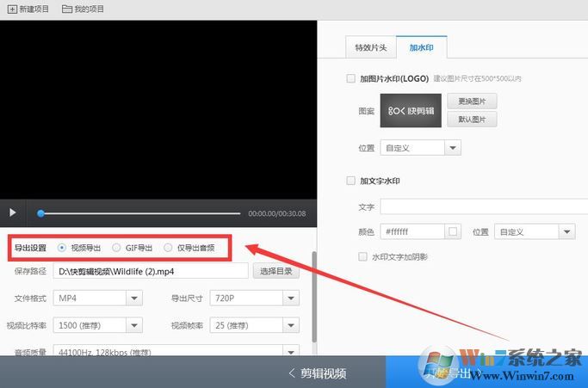Viewport: 588px width, 388px height.
Task: Select the 视频导出 radio option
Action: tap(62, 248)
